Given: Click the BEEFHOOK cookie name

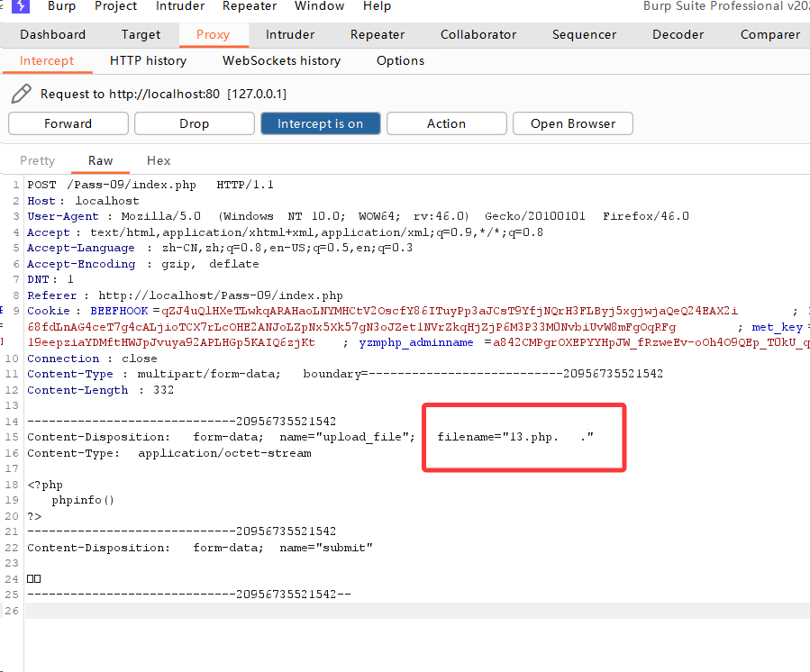Looking at the screenshot, I should 119,311.
